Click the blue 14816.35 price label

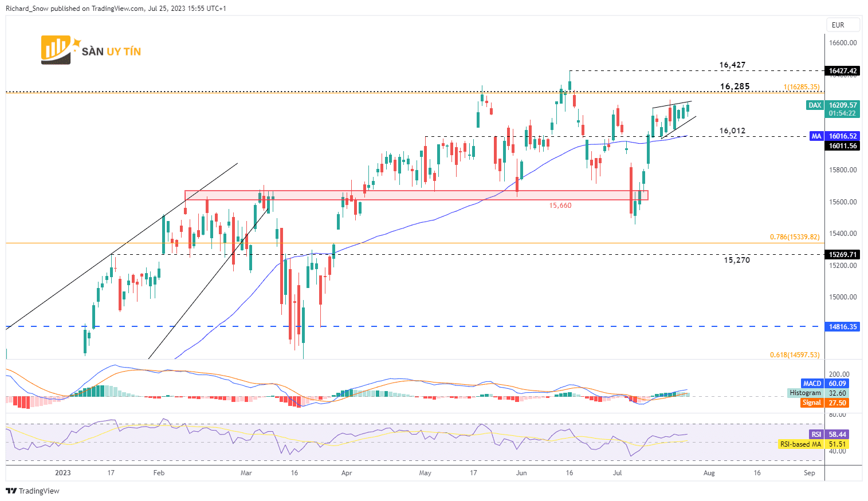tap(843, 326)
